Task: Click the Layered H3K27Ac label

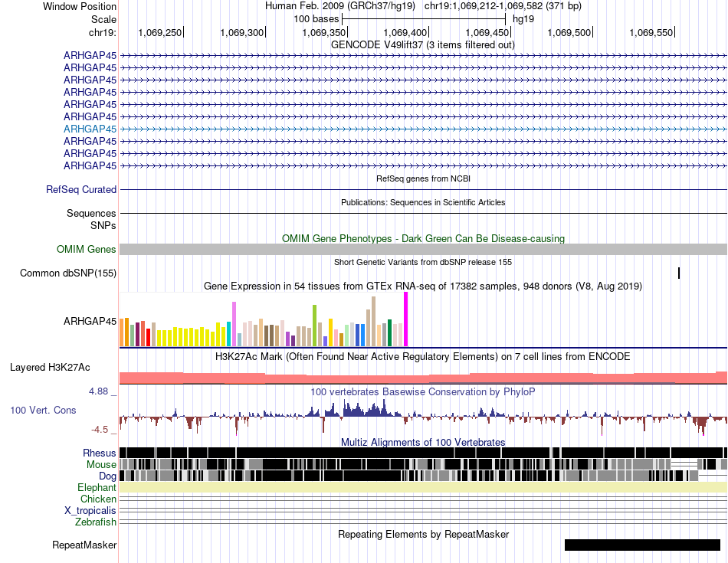Action: point(50,367)
